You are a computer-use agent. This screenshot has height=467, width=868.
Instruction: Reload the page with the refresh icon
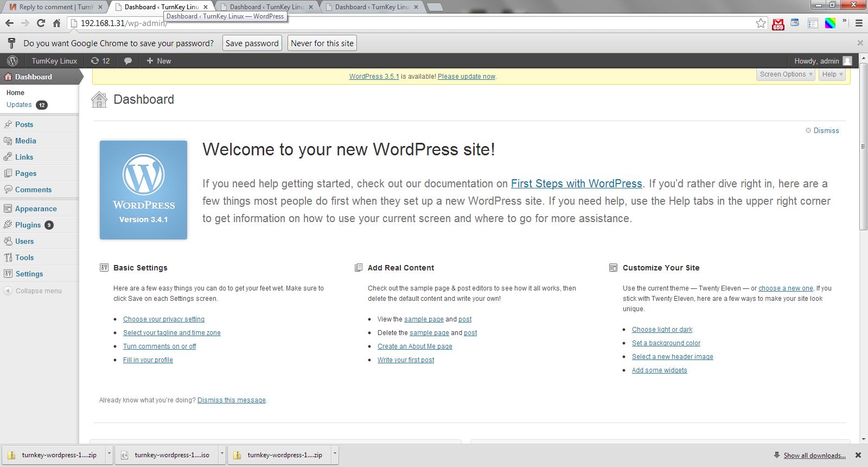tap(41, 23)
